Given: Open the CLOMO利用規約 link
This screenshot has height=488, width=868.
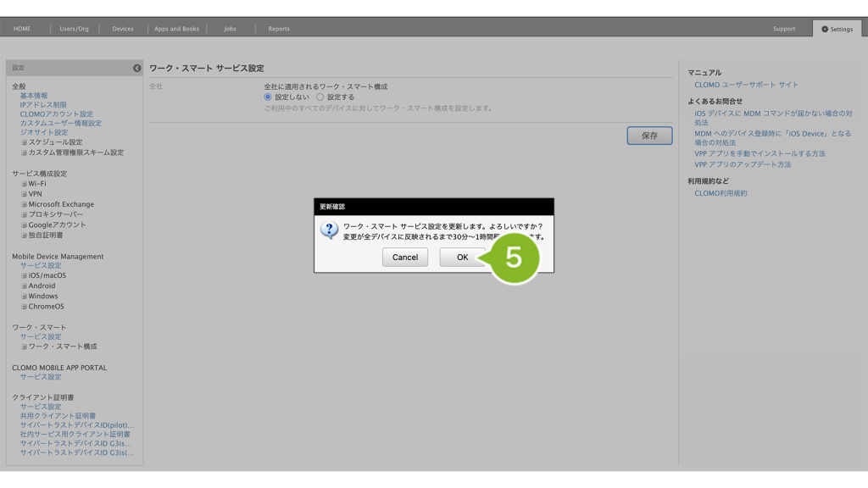Looking at the screenshot, I should click(x=721, y=193).
